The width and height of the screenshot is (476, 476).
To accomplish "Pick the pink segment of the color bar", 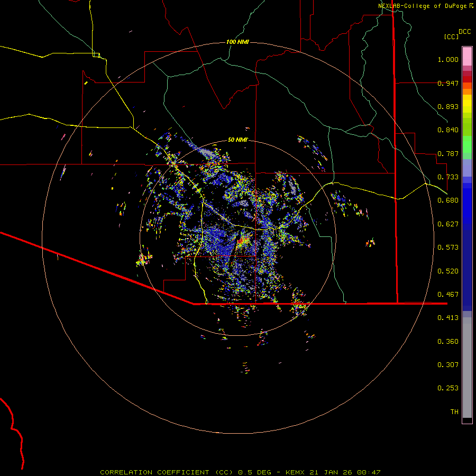I will pos(467,56).
